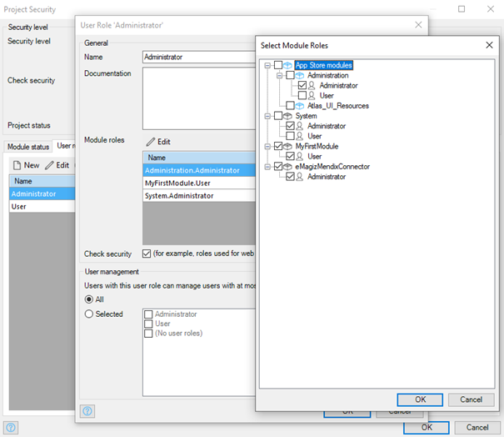Select the App Store modules tree label
The width and height of the screenshot is (504, 437).
pos(324,65)
